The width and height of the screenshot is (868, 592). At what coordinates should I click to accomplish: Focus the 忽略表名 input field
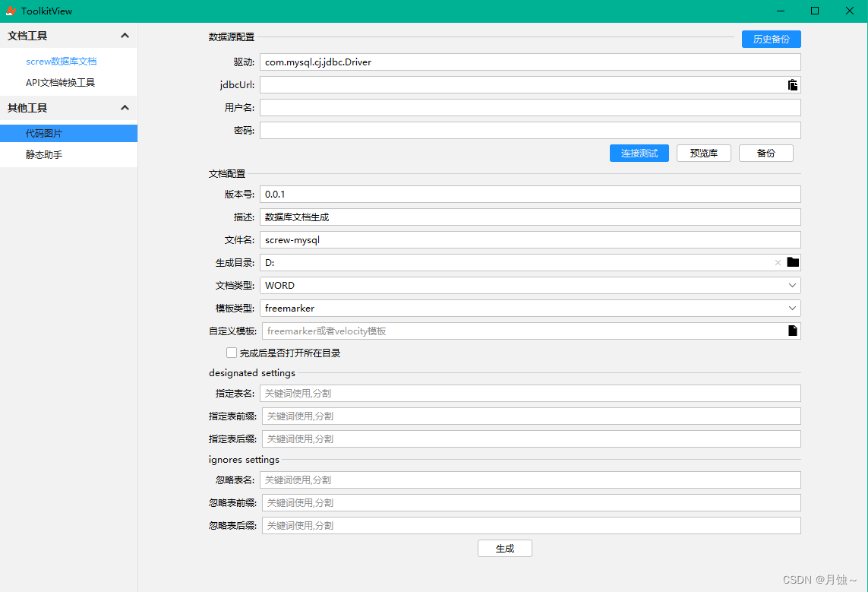click(529, 480)
